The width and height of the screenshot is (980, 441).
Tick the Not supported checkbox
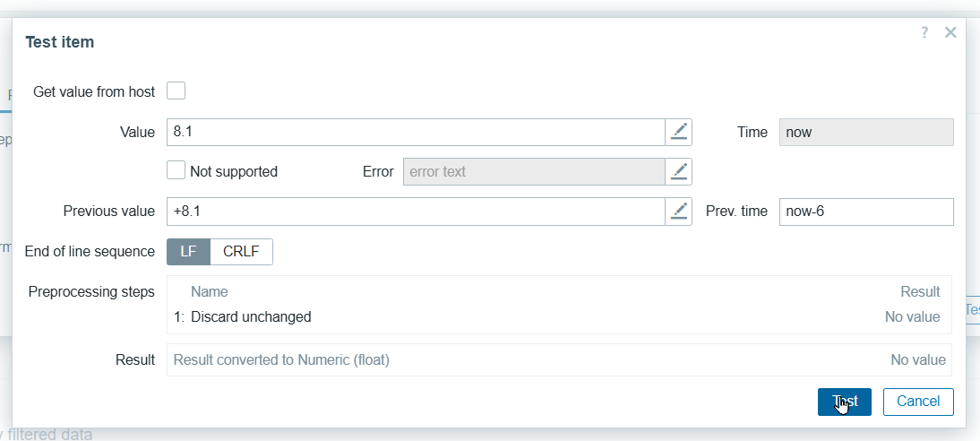click(176, 171)
